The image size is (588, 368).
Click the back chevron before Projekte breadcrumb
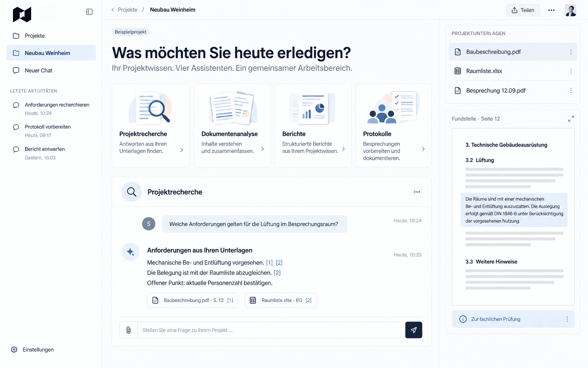coord(113,10)
